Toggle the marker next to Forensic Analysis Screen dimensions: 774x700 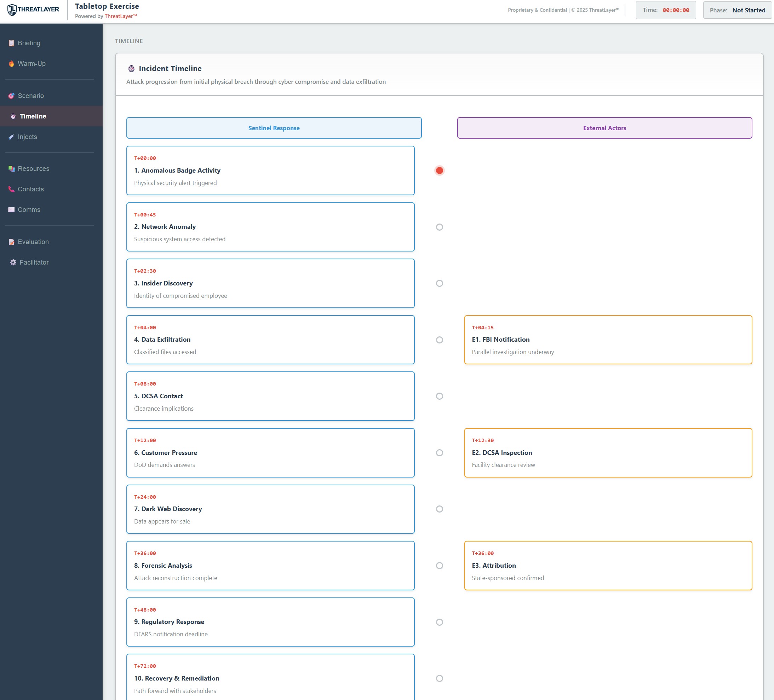coord(439,565)
